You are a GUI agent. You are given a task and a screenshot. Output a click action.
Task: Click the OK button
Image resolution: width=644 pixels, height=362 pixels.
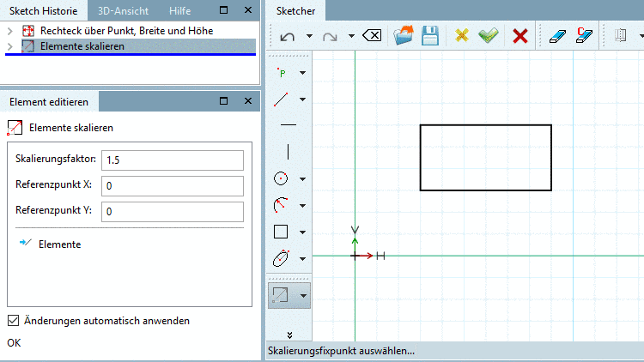[x=14, y=343]
